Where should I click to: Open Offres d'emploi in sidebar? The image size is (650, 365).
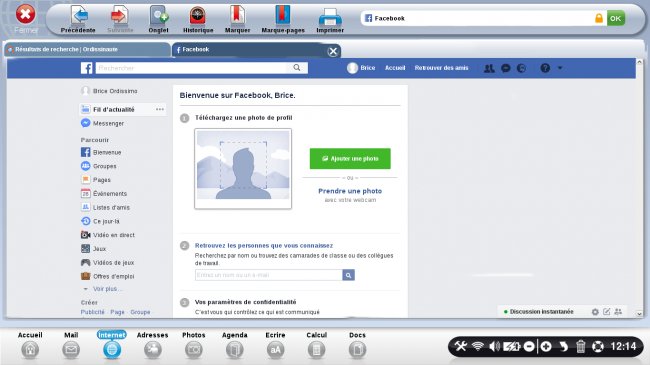click(x=107, y=276)
